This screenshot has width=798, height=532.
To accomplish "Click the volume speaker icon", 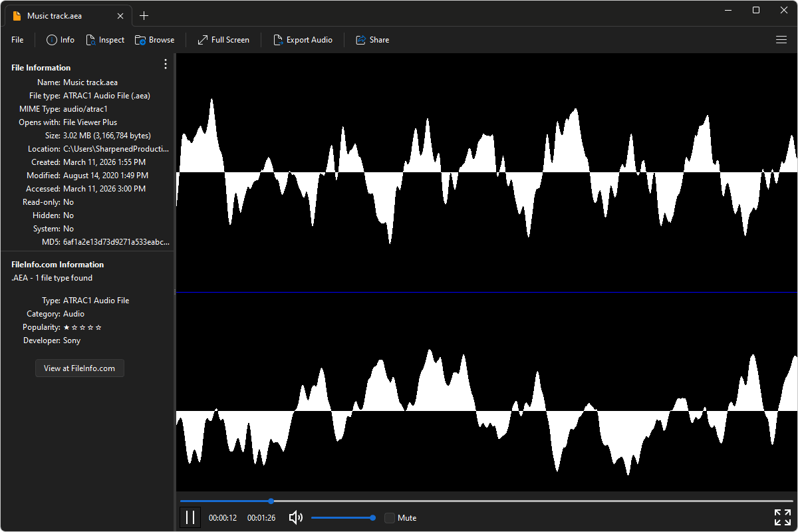I will 295,517.
